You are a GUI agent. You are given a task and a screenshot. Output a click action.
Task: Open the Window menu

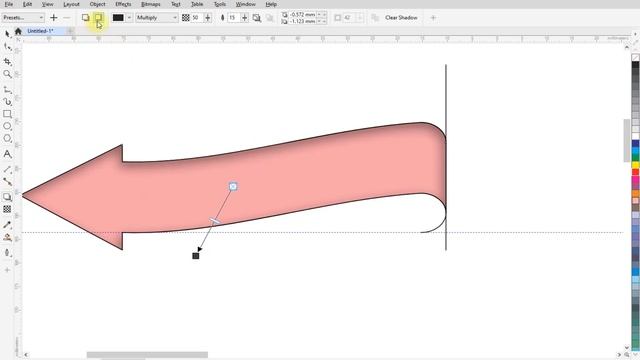[246, 4]
